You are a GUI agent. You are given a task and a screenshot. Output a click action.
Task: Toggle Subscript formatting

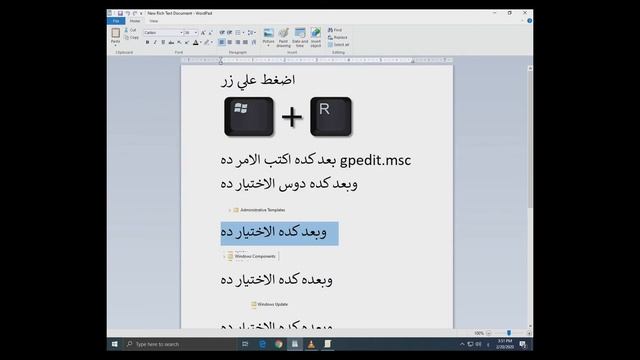click(x=179, y=42)
